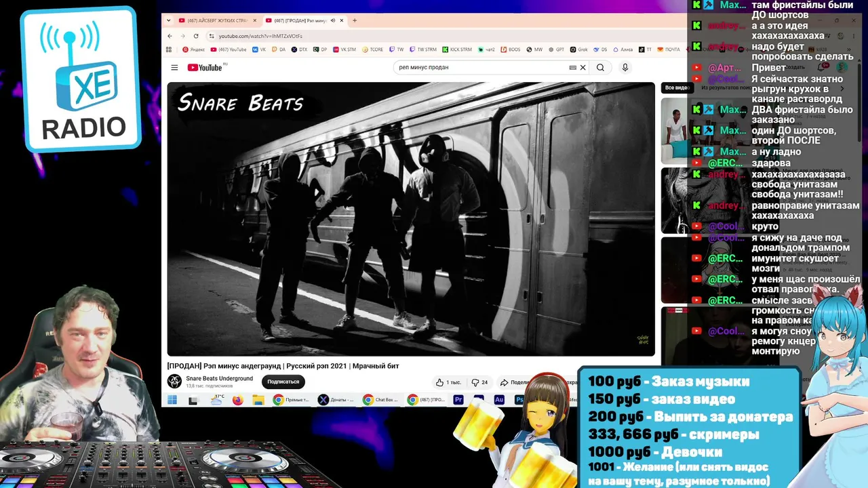Open a new browser tab
This screenshot has height=488, width=868.
355,20
